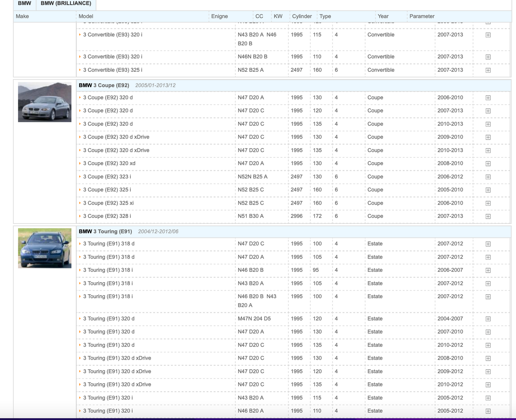Screen dimensions: 516x420
Task: Click the blue 3 Touring car thumbnail
Action: [45, 248]
